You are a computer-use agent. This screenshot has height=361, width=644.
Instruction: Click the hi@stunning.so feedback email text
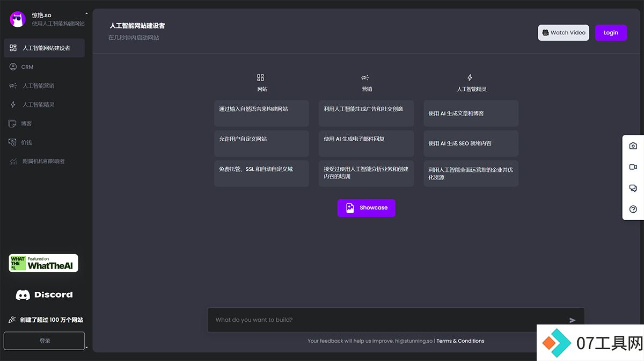click(414, 341)
